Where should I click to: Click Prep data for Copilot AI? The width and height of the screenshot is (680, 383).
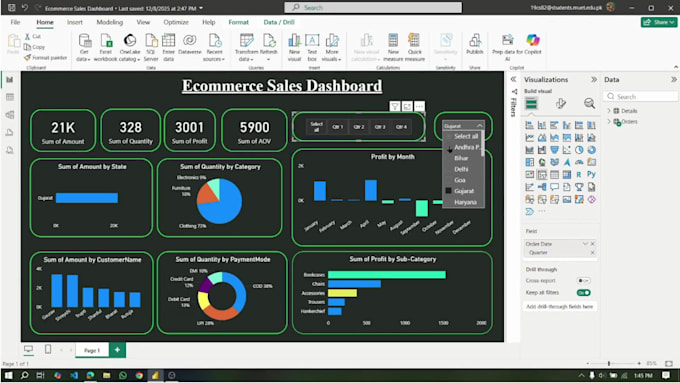point(507,47)
